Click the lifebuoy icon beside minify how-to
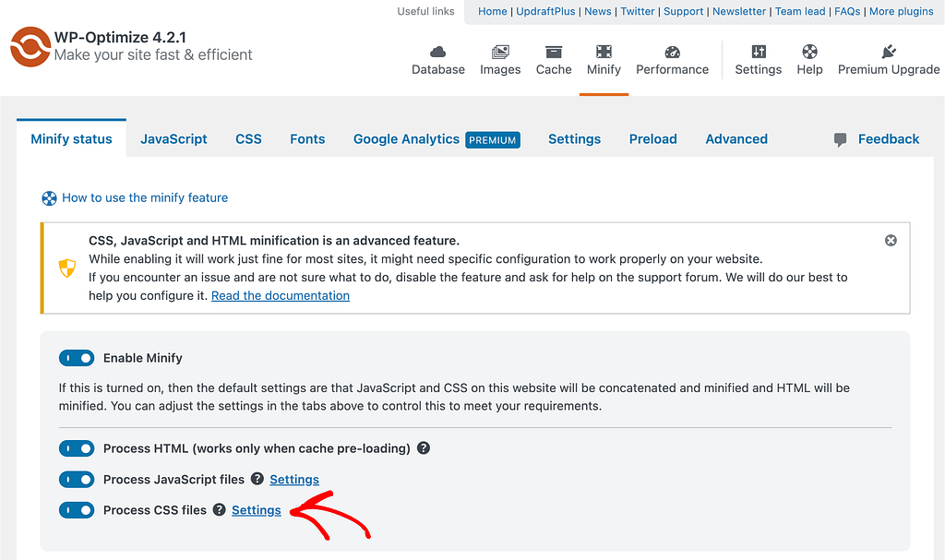Viewport: 945px width, 560px height. click(49, 198)
